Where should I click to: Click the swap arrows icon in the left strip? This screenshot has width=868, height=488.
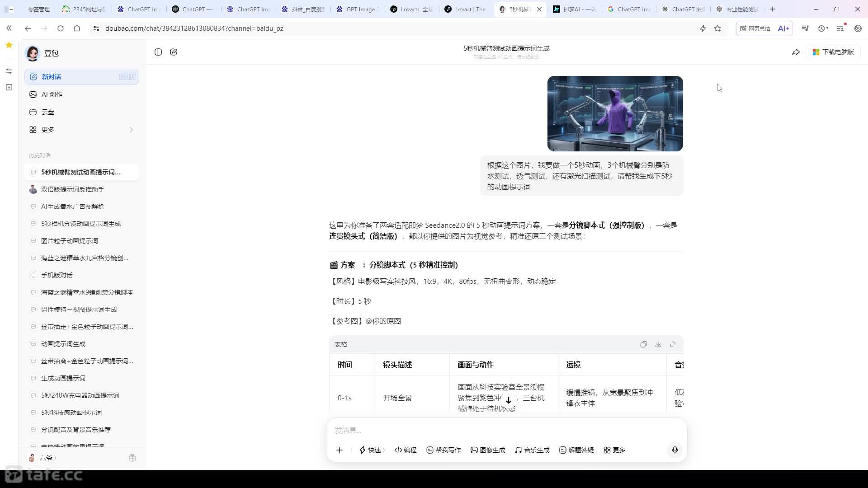9,71
